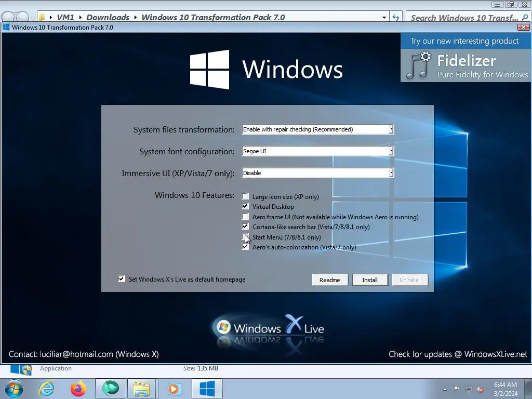Click the lucifiar@hotmail.com contact text
532x399 pixels.
[x=76, y=354]
